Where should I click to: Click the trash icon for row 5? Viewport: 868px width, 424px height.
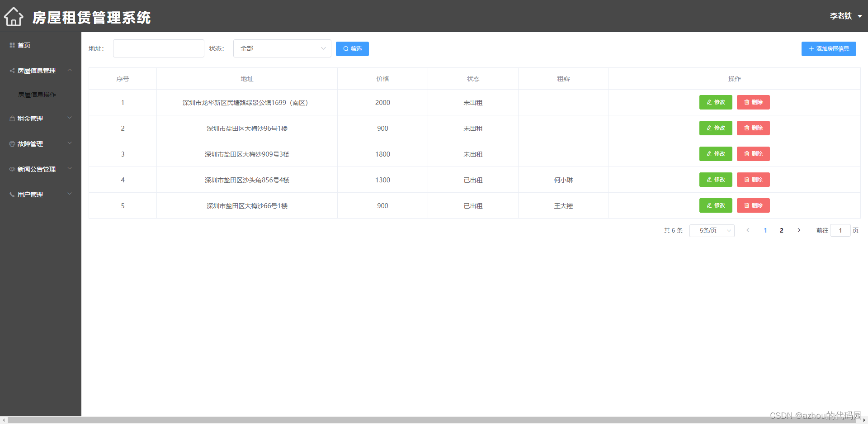747,205
